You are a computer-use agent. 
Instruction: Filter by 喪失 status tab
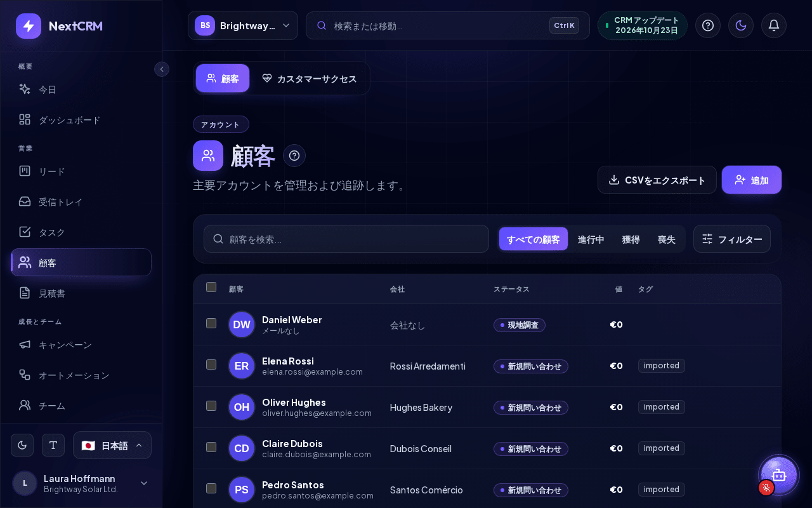667,239
